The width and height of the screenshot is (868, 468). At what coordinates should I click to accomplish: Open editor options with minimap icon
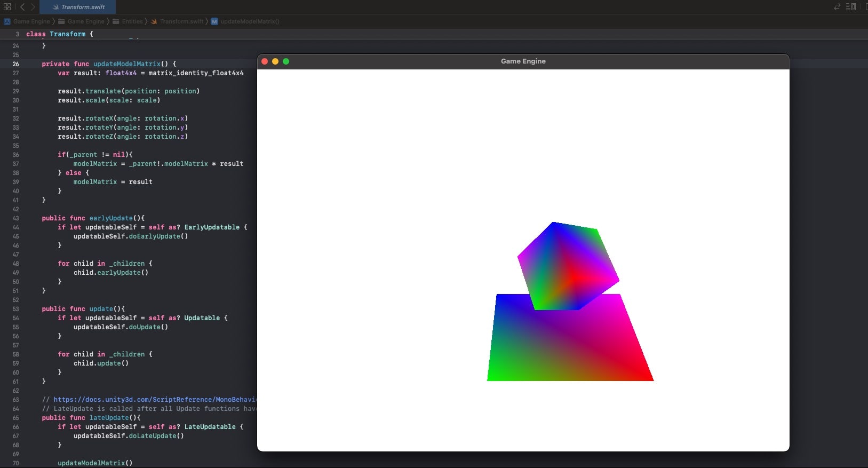click(851, 7)
